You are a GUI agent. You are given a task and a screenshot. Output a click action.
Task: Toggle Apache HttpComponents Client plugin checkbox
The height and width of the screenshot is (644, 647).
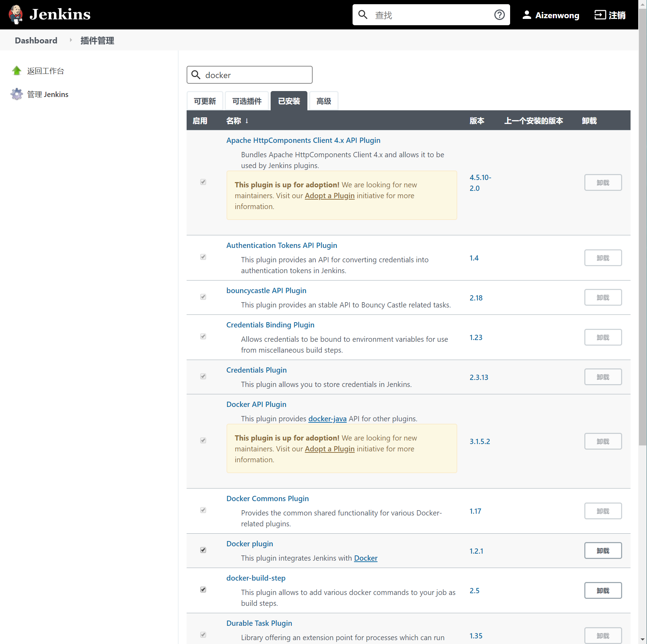203,182
